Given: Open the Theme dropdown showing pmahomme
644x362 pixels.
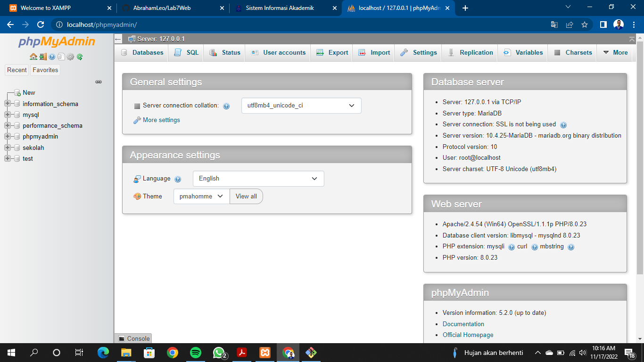Looking at the screenshot, I should (201, 197).
